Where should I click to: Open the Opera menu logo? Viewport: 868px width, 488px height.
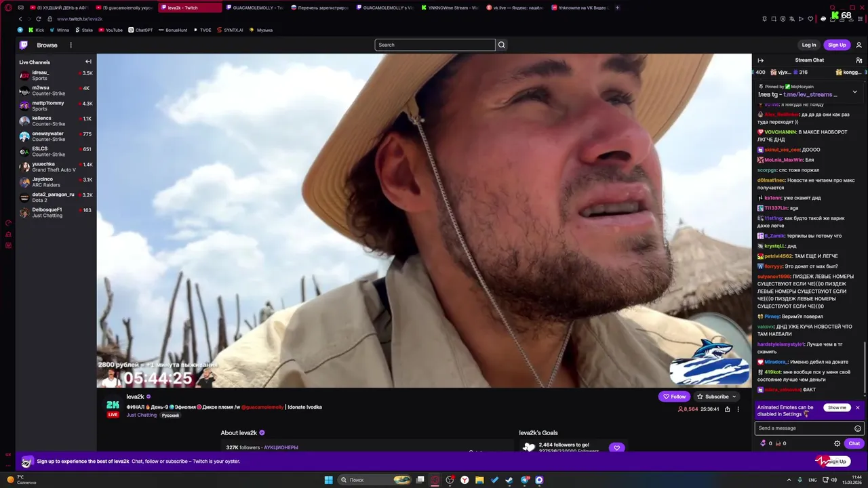(9, 7)
